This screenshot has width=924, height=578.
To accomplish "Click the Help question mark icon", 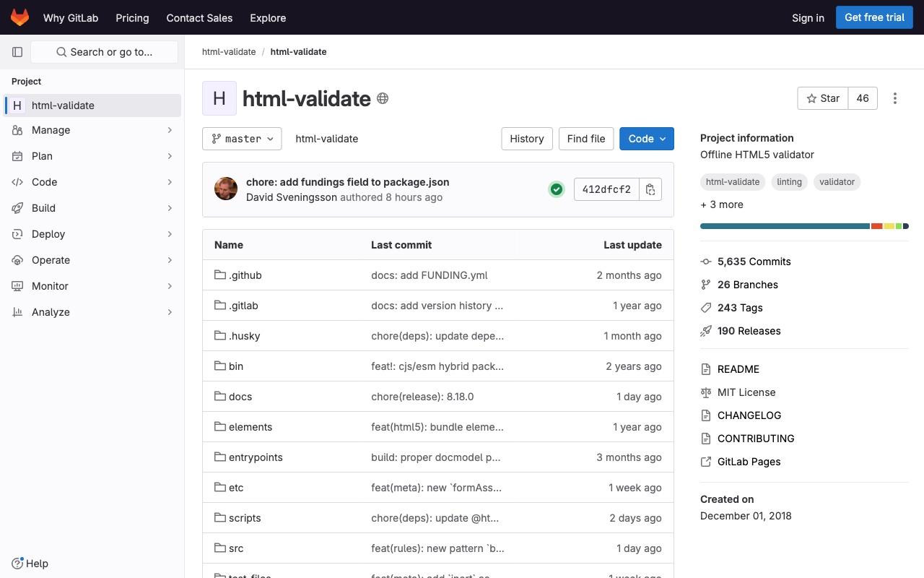I will pos(17,564).
